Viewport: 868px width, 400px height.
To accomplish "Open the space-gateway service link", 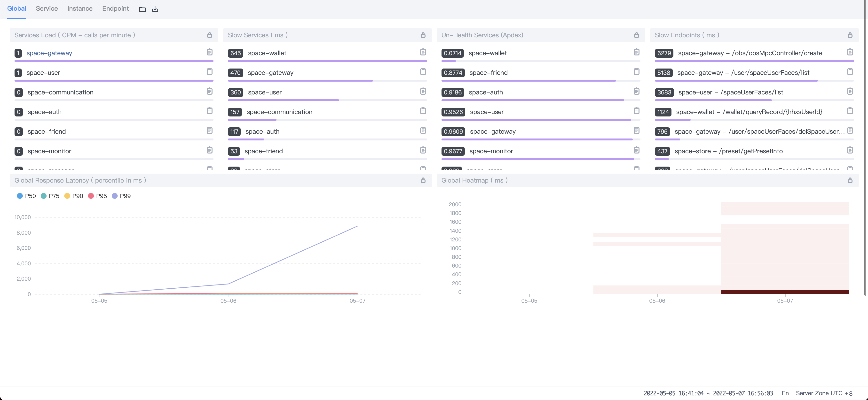I will [49, 53].
